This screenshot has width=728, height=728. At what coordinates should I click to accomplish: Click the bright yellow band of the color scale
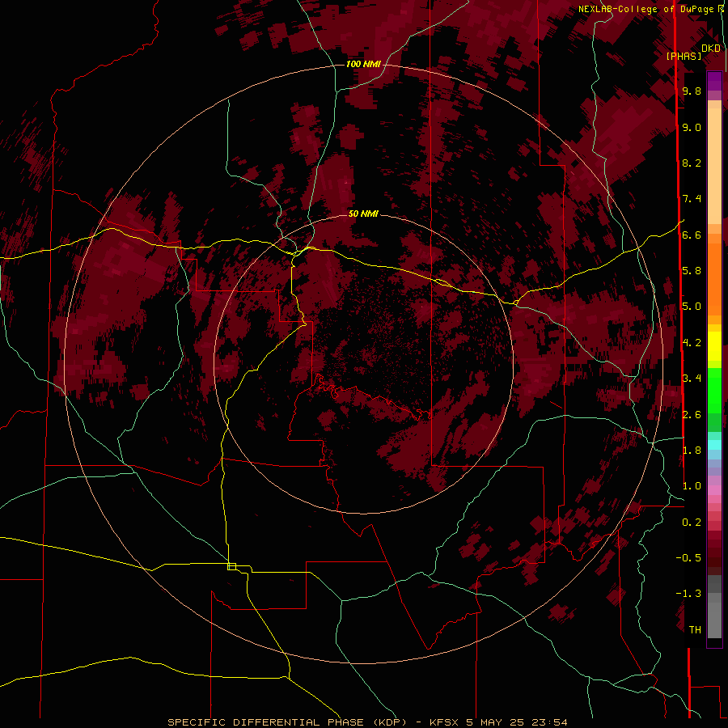click(x=714, y=346)
